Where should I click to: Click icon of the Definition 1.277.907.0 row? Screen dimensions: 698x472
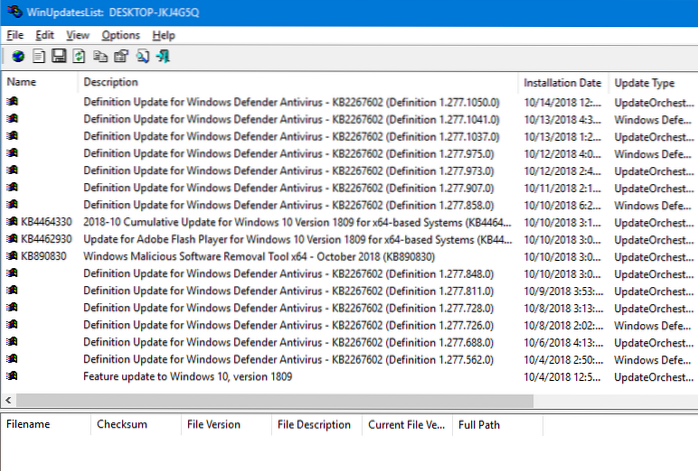click(x=12, y=187)
